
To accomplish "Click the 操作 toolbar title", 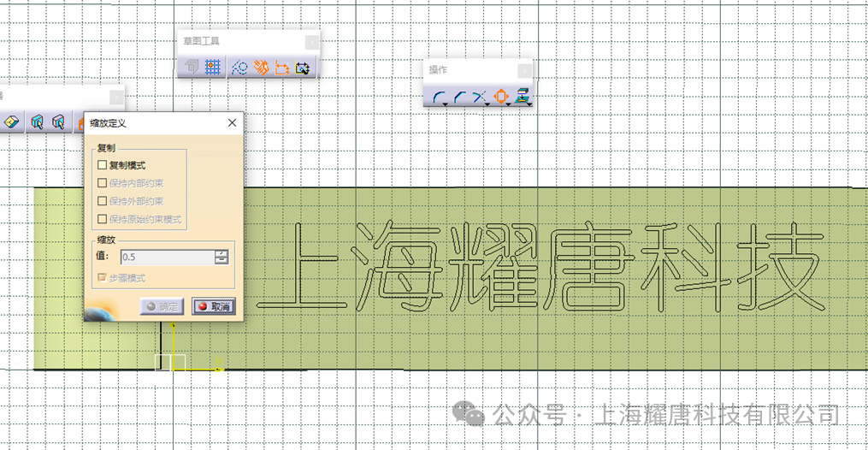I will [x=438, y=69].
